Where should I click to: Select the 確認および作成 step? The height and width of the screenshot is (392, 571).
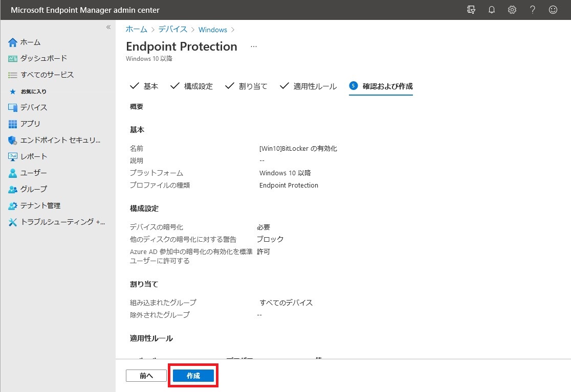381,86
